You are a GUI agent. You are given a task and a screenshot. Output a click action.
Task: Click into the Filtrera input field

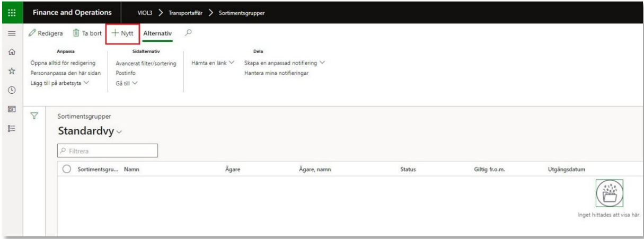pos(108,151)
